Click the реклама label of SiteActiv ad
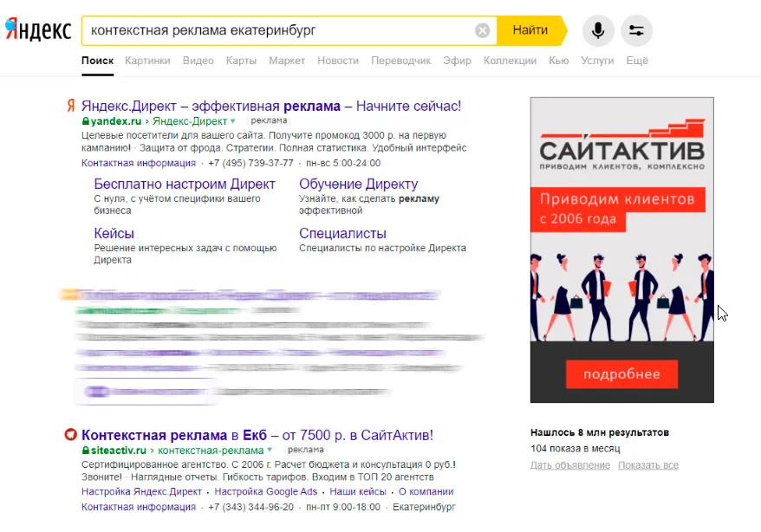 (x=305, y=450)
